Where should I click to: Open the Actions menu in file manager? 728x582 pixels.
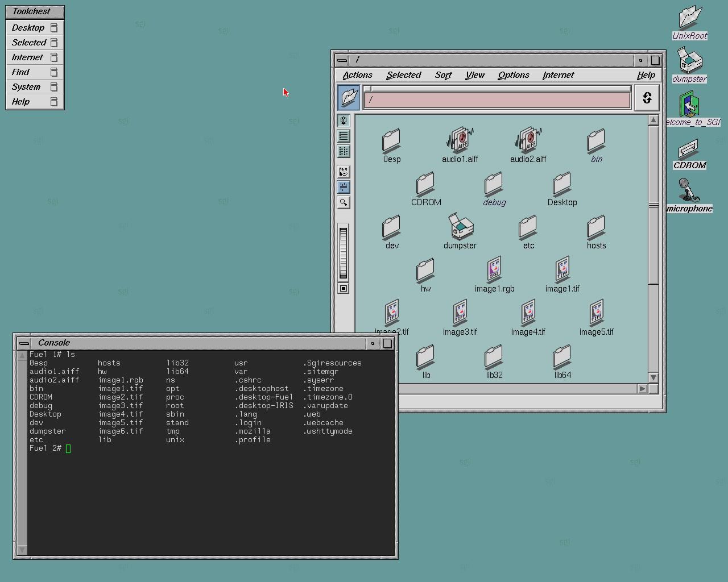pyautogui.click(x=357, y=75)
